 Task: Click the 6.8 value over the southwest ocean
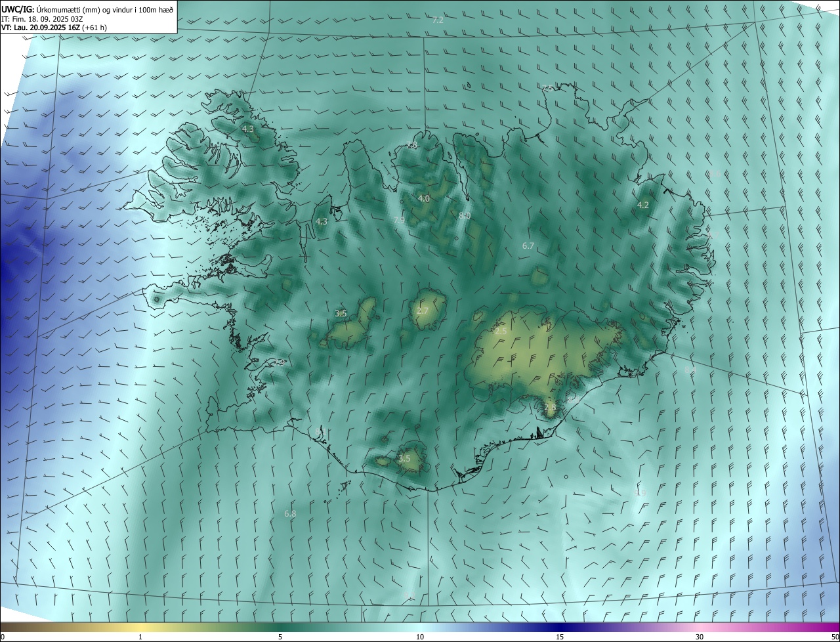click(x=290, y=513)
